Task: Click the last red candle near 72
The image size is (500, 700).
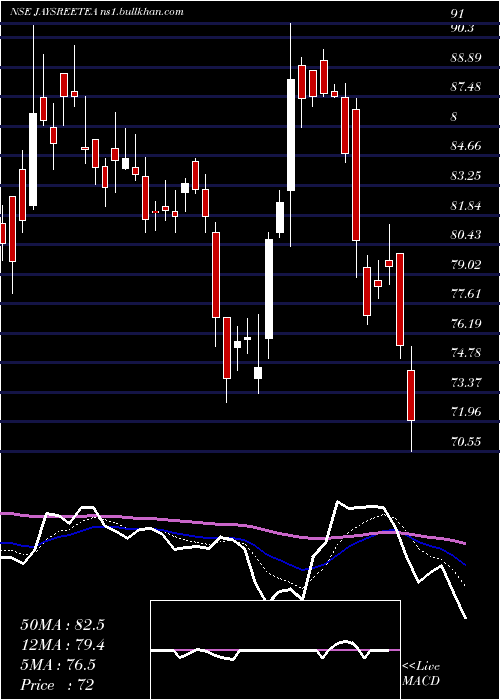Action: coord(411,395)
